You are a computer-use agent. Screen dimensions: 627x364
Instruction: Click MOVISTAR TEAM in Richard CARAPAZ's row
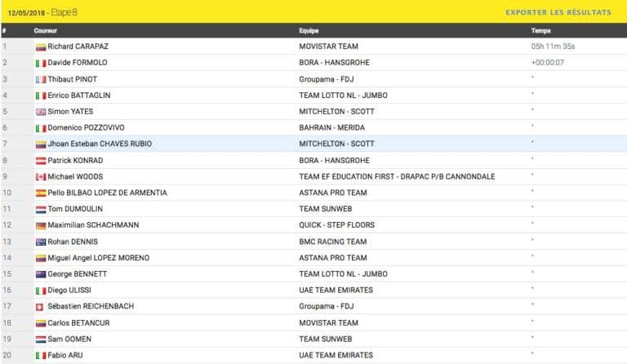click(329, 47)
